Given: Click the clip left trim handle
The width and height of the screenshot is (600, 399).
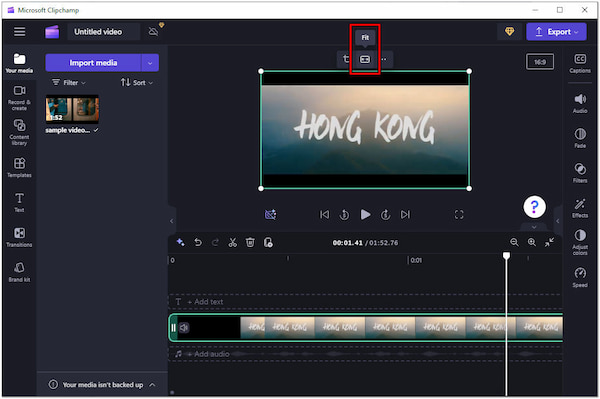Looking at the screenshot, I should pyautogui.click(x=173, y=328).
